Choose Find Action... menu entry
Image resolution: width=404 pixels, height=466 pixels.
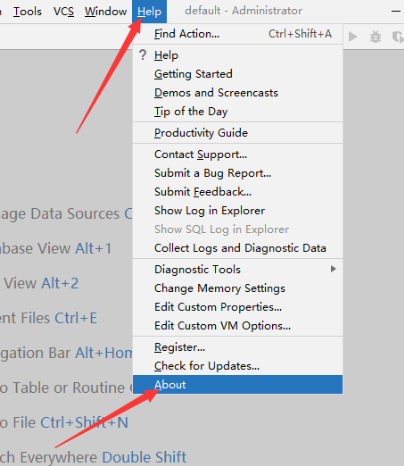(x=238, y=34)
